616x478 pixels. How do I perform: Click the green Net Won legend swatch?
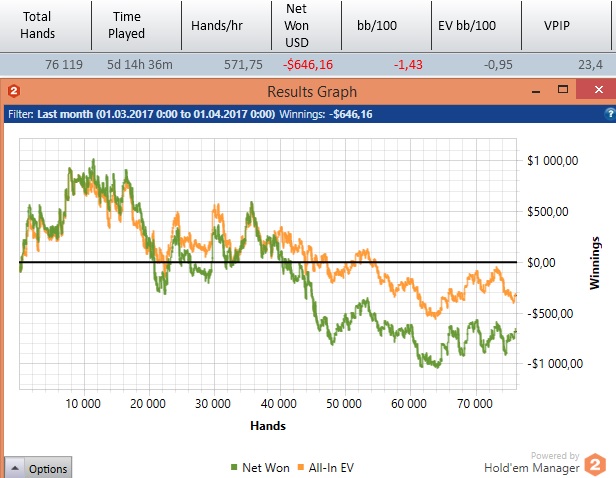point(234,467)
